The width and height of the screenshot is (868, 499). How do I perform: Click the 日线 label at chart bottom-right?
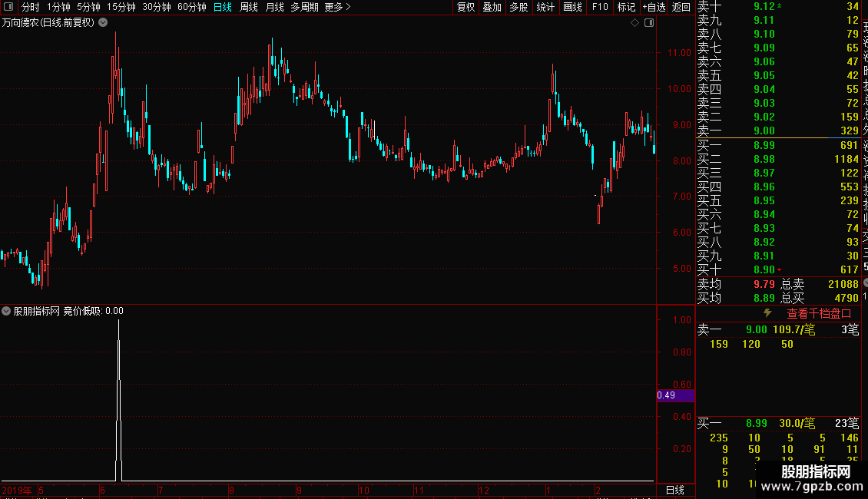(674, 490)
